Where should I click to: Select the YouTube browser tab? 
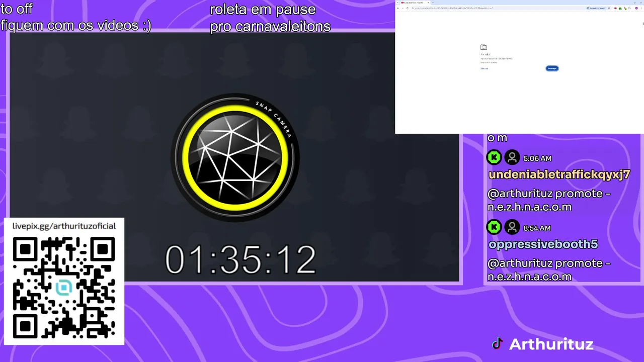[x=415, y=3]
